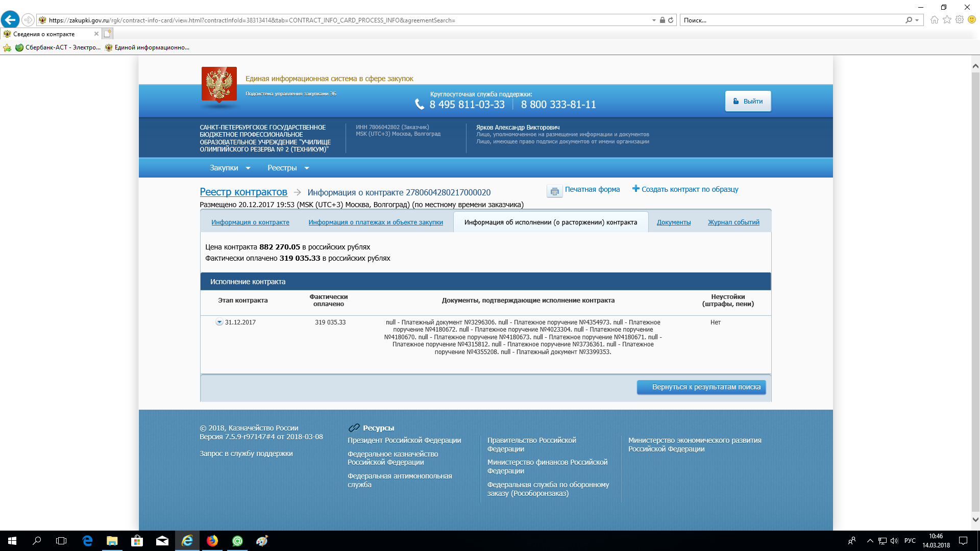Screen dimensions: 980x551
Task: Click the printer icon for Печатная форма
Action: [554, 191]
